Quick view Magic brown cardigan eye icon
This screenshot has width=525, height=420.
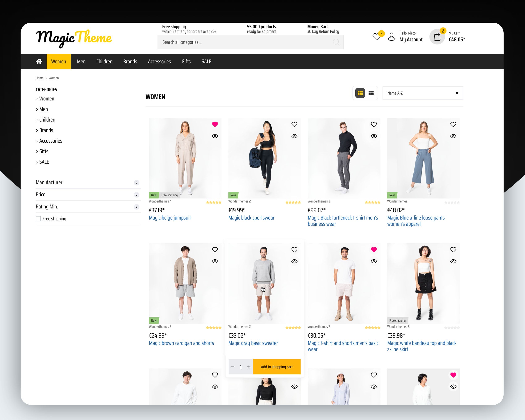pyautogui.click(x=215, y=261)
